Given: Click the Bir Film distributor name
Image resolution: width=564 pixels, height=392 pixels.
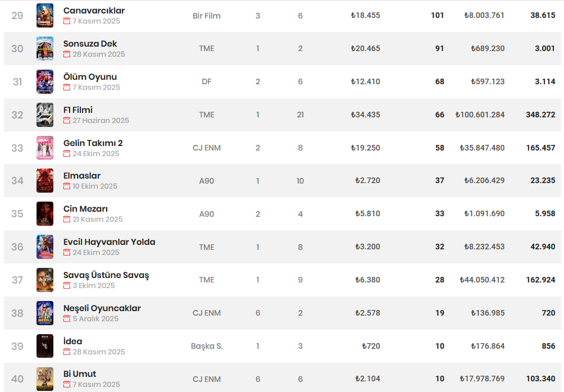Looking at the screenshot, I should tap(206, 16).
